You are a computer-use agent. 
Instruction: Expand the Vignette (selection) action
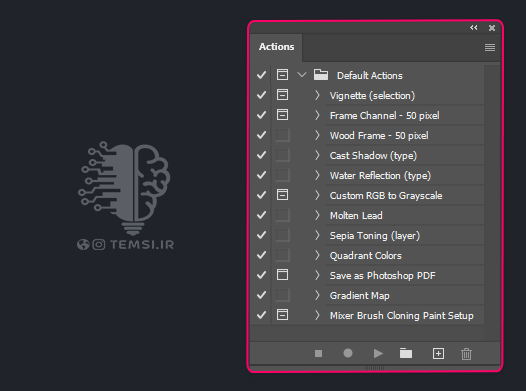pos(317,95)
